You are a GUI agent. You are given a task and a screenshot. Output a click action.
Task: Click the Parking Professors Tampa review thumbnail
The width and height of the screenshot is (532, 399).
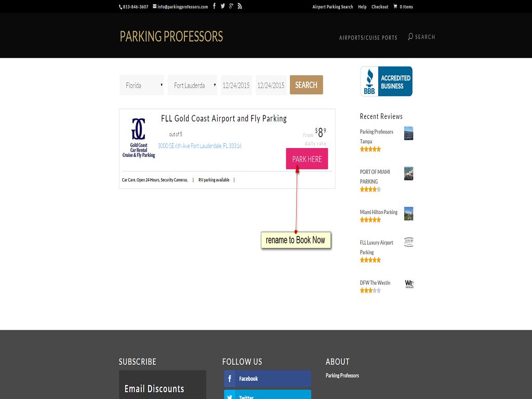(x=408, y=134)
